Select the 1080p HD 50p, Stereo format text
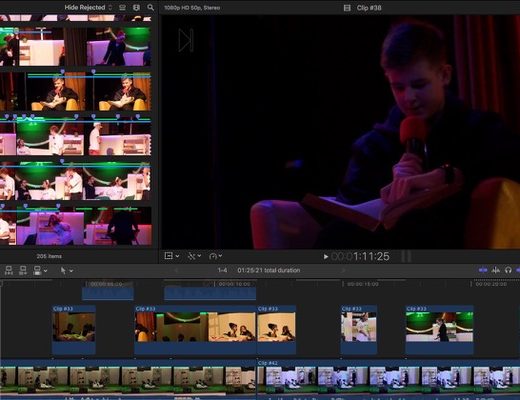The image size is (520, 400). coord(192,7)
